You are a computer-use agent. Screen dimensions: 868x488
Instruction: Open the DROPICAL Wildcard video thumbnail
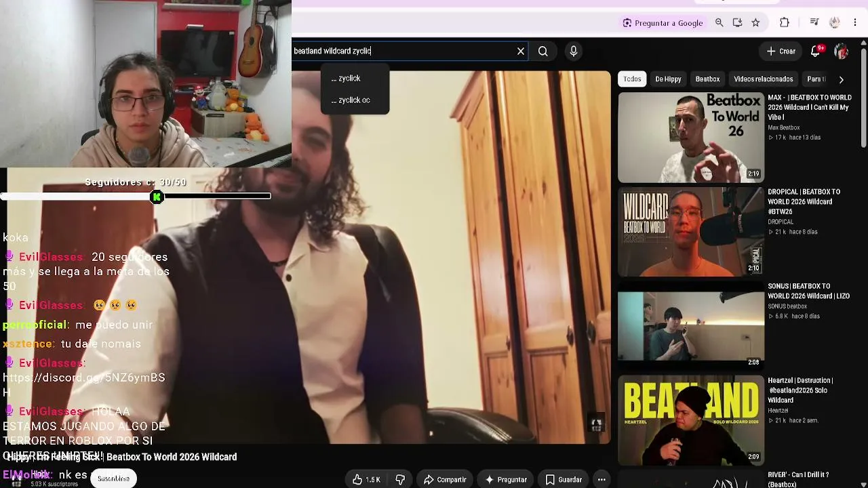coord(691,232)
